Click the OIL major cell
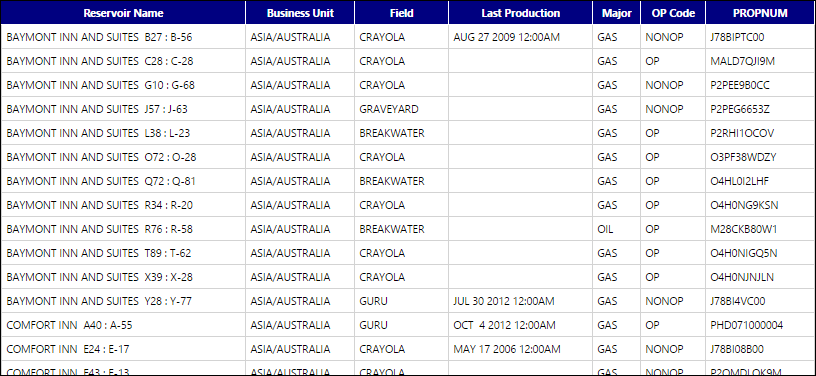 (617, 229)
